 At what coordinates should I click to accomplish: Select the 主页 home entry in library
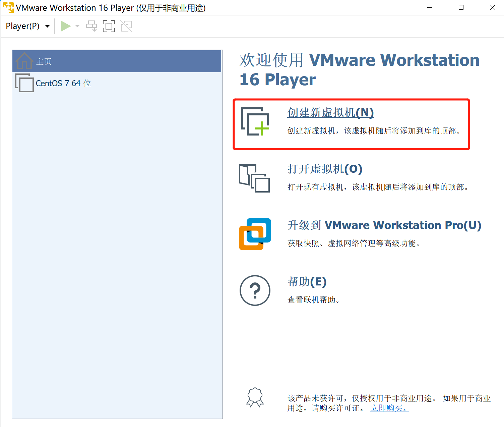[117, 61]
